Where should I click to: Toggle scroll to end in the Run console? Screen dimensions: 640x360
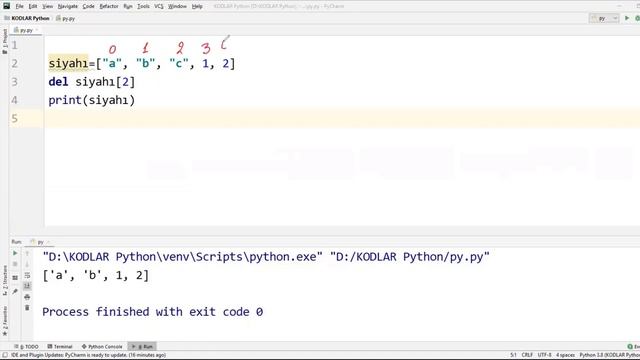point(27,286)
